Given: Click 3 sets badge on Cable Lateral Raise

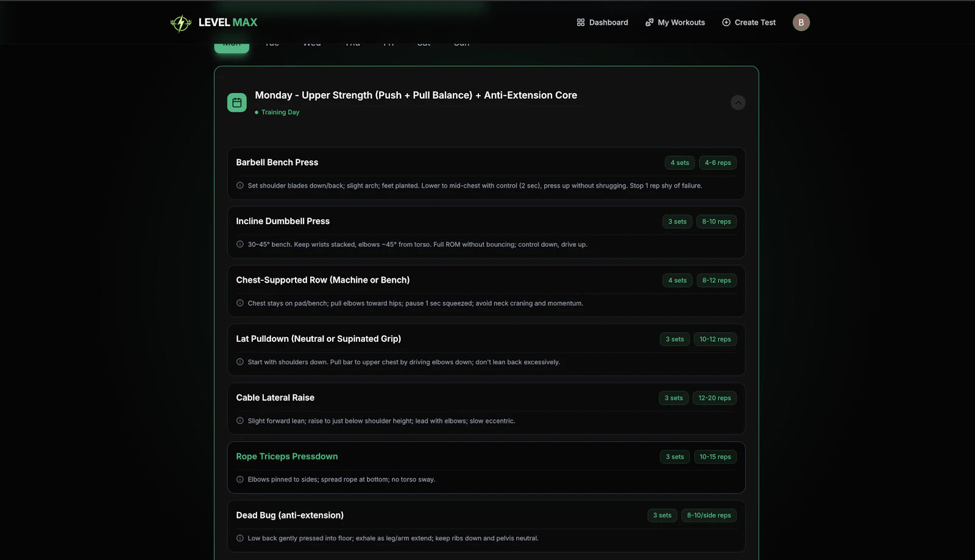Looking at the screenshot, I should pos(673,398).
